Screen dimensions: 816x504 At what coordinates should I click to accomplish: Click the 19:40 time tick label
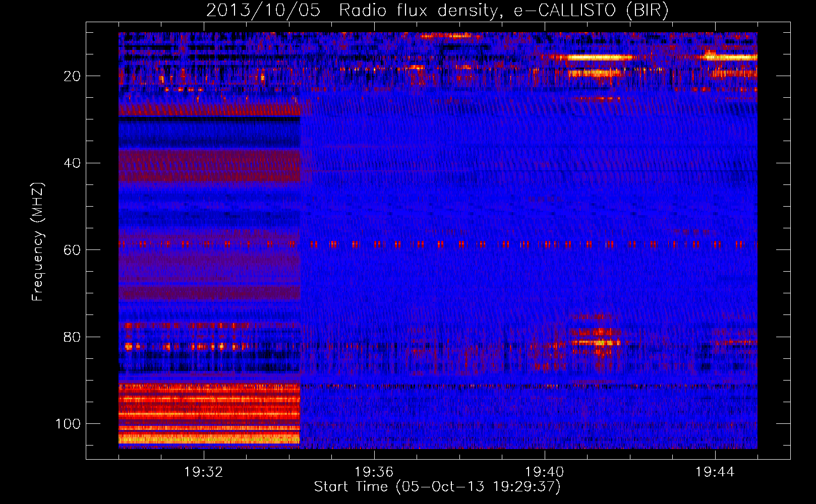point(545,472)
